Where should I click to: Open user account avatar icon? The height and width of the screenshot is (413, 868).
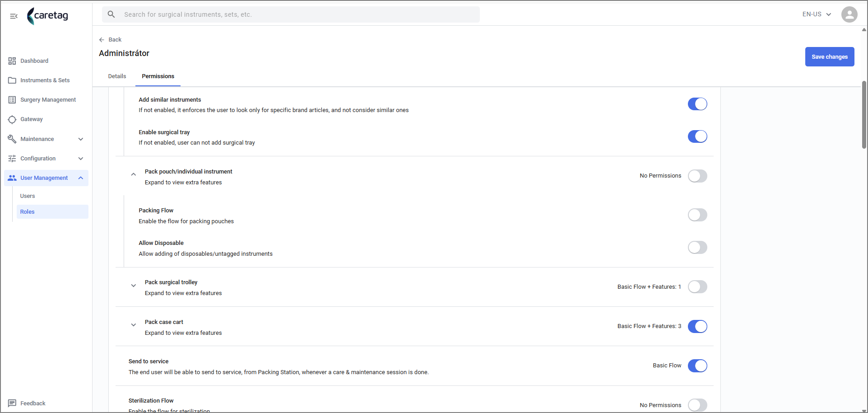pyautogui.click(x=849, y=14)
